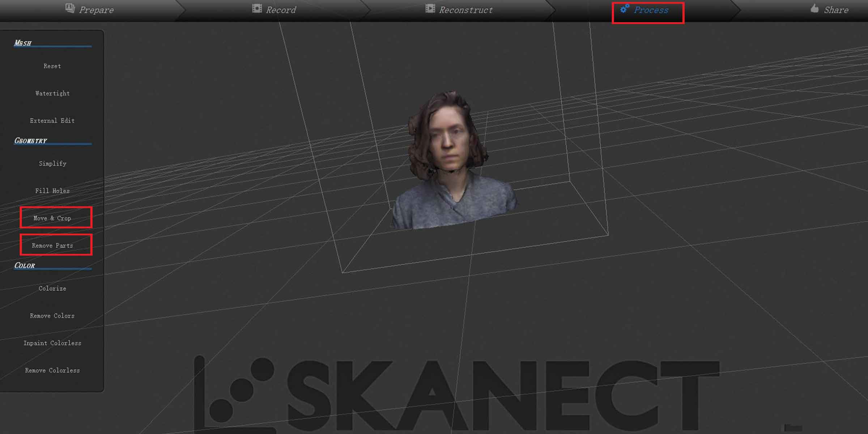Select the Process tab
Viewport: 868px width, 434px height.
651,10
